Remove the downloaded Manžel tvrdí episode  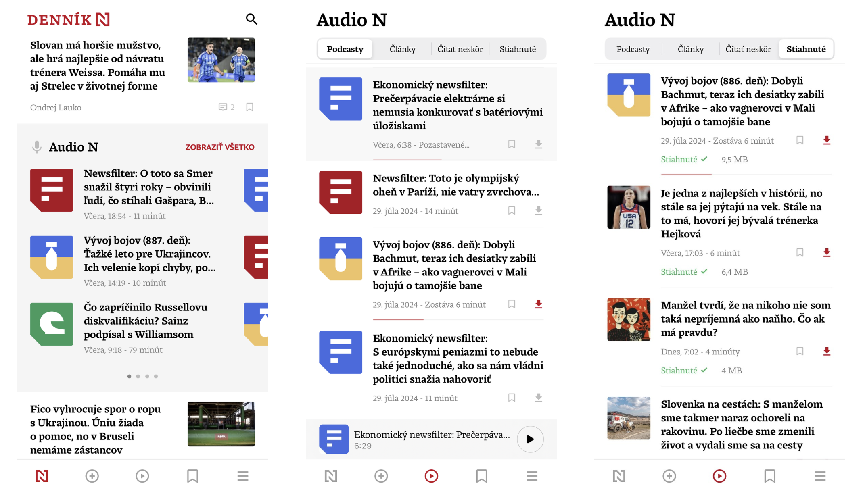826,351
